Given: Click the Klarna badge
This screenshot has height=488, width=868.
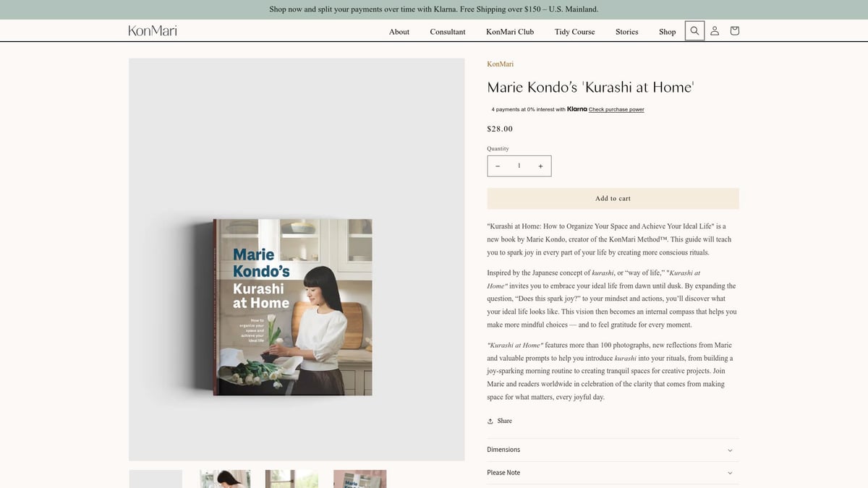Looking at the screenshot, I should pyautogui.click(x=576, y=109).
